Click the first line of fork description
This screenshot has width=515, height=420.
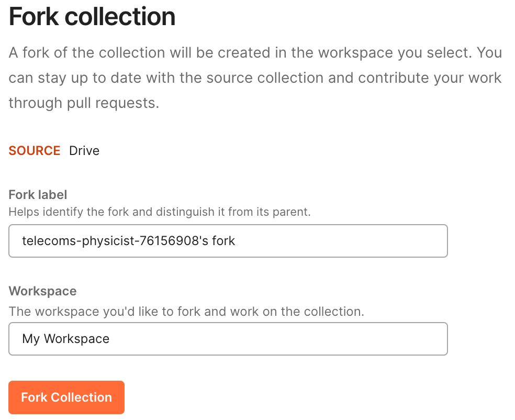point(255,52)
